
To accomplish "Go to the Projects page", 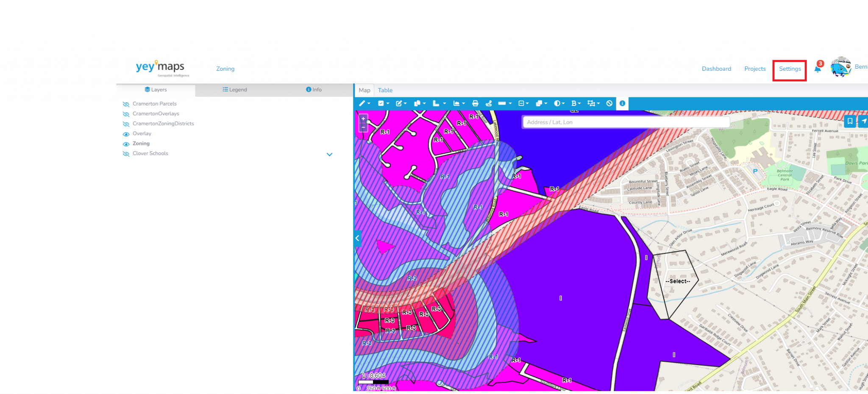I will pos(755,69).
